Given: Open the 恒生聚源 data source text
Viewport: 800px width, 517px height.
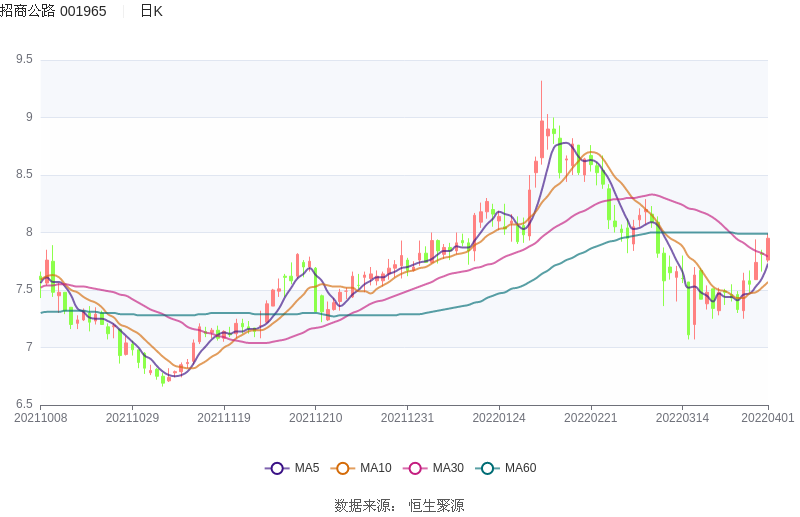Looking at the screenshot, I should (x=436, y=506).
